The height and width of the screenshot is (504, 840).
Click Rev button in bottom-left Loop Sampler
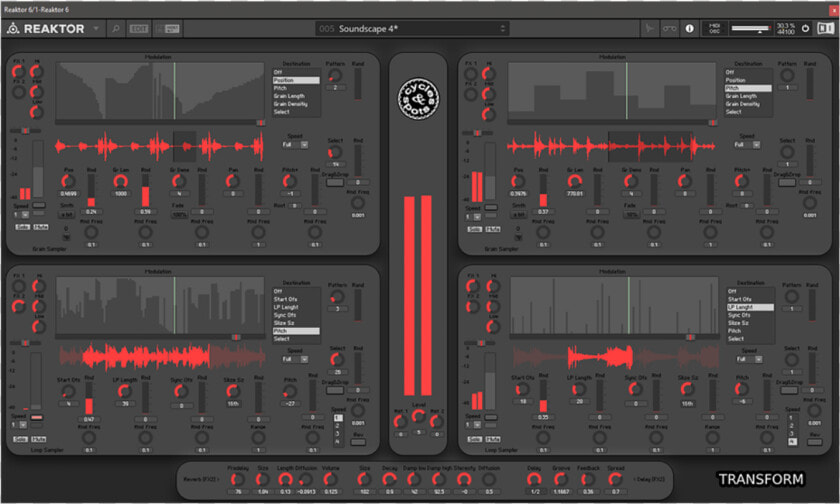tap(358, 442)
